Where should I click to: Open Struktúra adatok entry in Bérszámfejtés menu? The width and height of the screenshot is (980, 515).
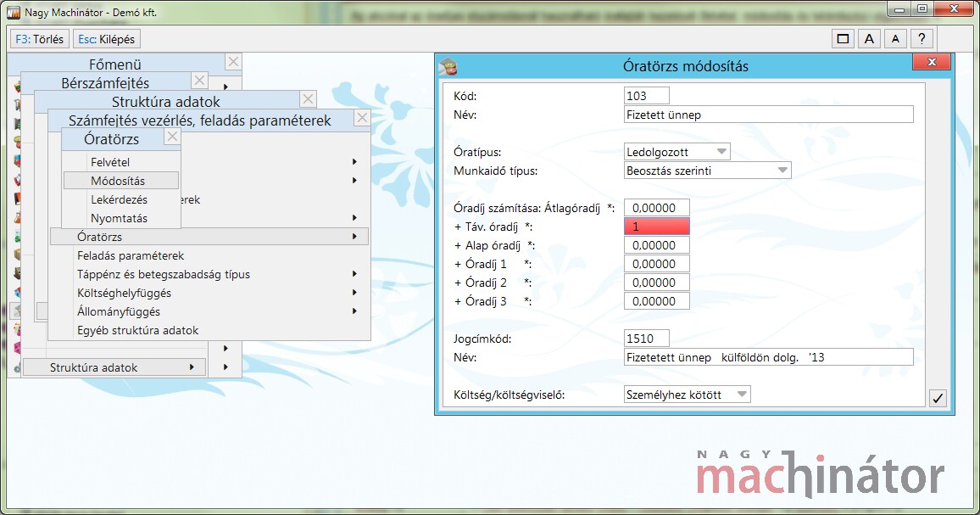[x=114, y=367]
